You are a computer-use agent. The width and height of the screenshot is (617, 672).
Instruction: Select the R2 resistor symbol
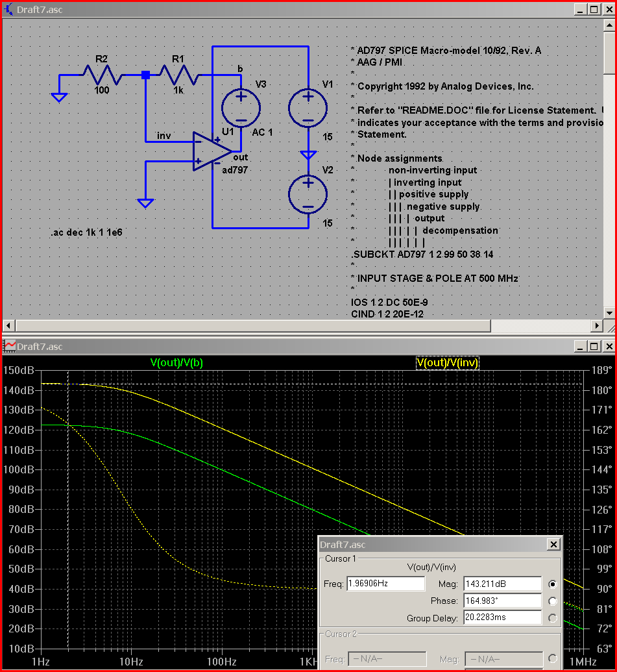[102, 75]
